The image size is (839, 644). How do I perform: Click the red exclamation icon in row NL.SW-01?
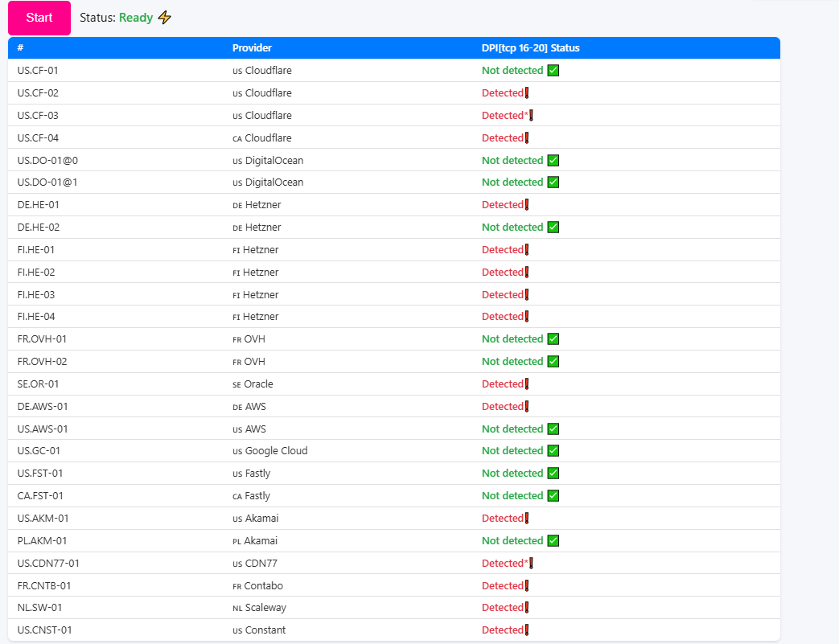pyautogui.click(x=527, y=608)
